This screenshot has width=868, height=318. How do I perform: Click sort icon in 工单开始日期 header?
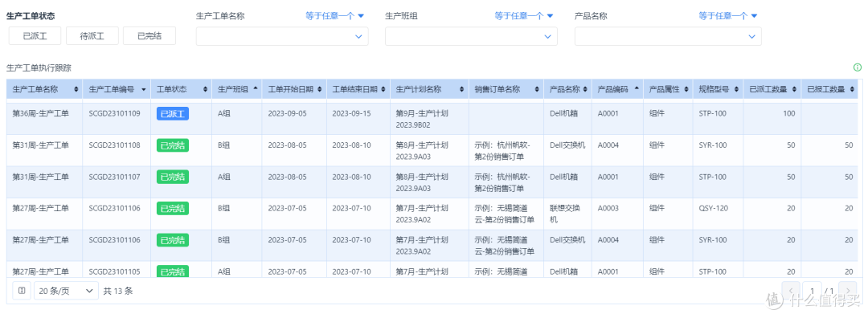pyautogui.click(x=319, y=89)
